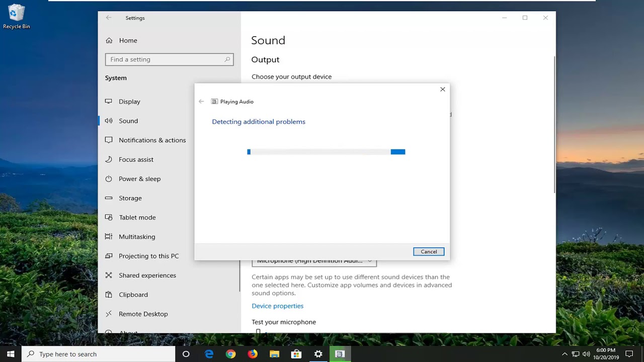Show hidden system tray icons

point(565,354)
